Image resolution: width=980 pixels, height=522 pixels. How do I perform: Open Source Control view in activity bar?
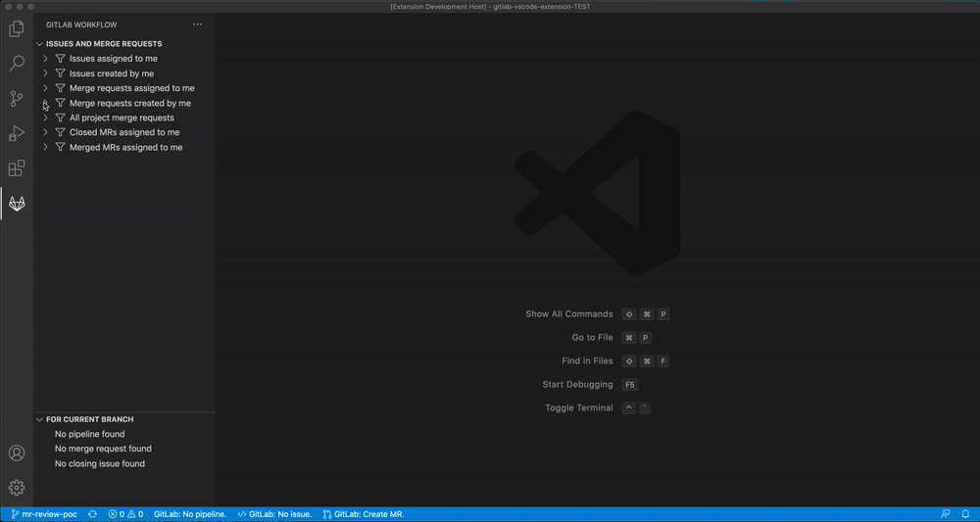pos(17,98)
